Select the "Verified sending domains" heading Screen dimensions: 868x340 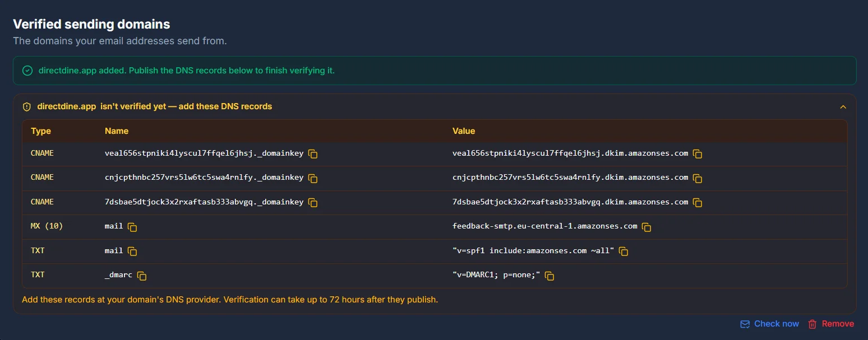pyautogui.click(x=91, y=24)
